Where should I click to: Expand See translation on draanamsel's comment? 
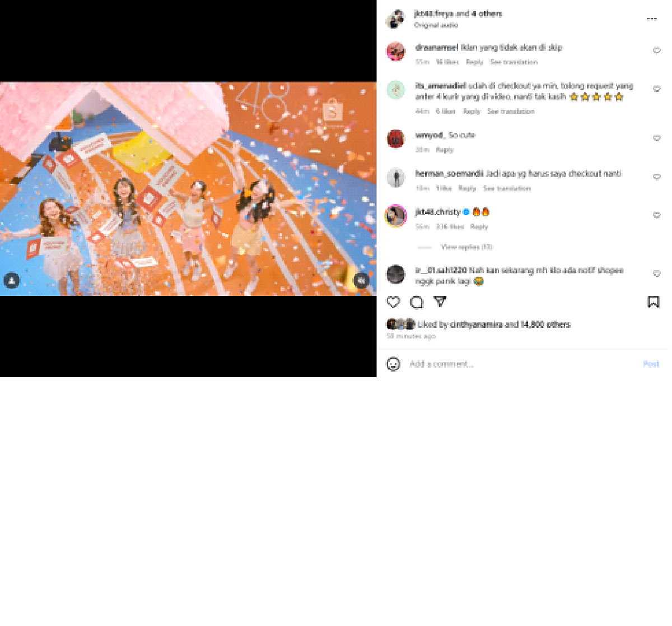coord(514,62)
